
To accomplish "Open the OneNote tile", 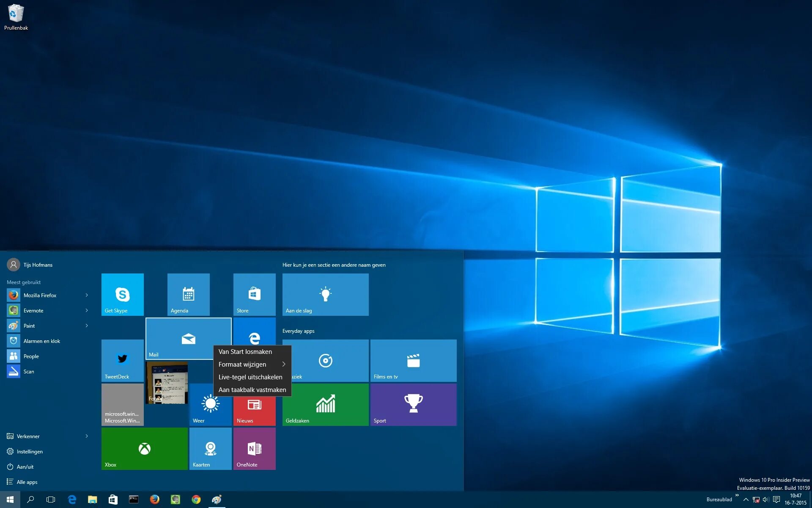I will 254,448.
